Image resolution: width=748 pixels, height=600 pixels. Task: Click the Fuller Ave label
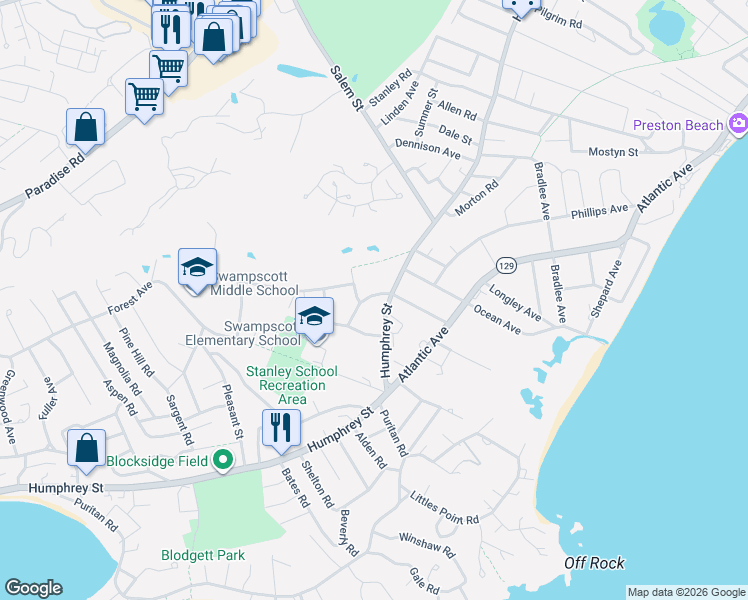click(x=48, y=399)
